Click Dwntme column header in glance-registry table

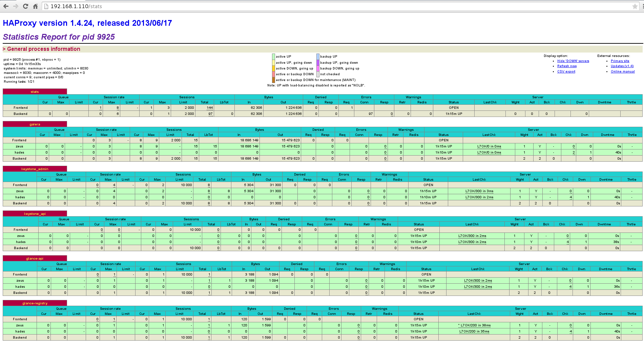click(606, 314)
